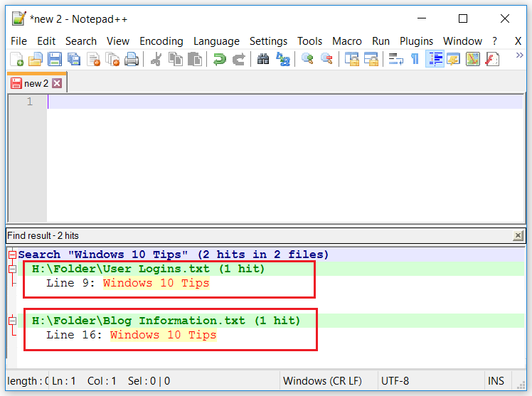532x396 pixels.
Task: Click the Save All icon
Action: click(x=74, y=59)
